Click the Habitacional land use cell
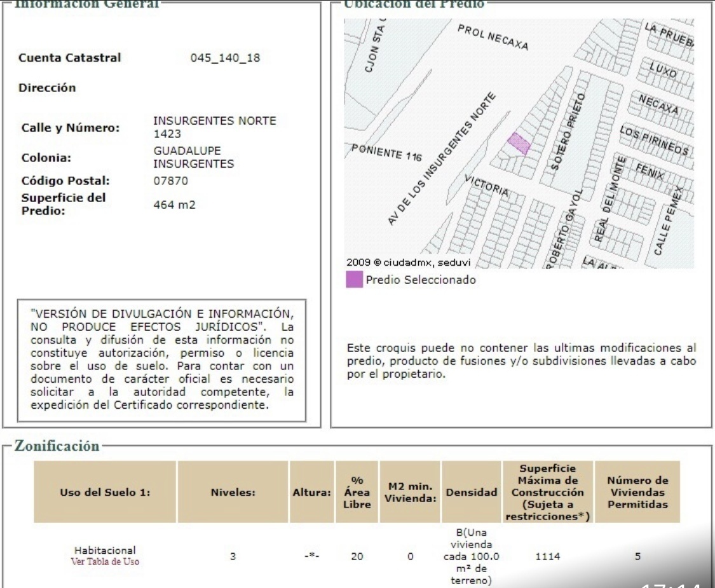The width and height of the screenshot is (715, 588). tap(105, 550)
